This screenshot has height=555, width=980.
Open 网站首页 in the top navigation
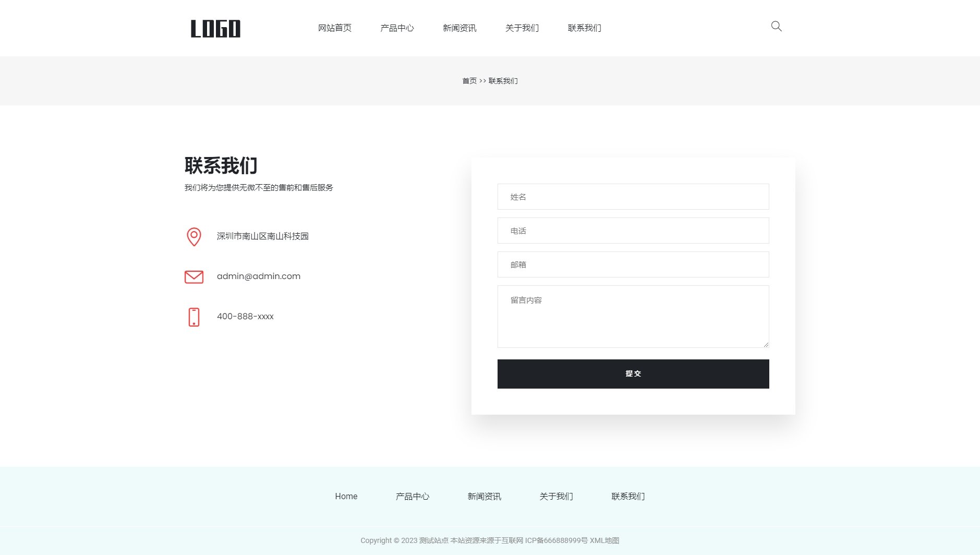click(335, 28)
